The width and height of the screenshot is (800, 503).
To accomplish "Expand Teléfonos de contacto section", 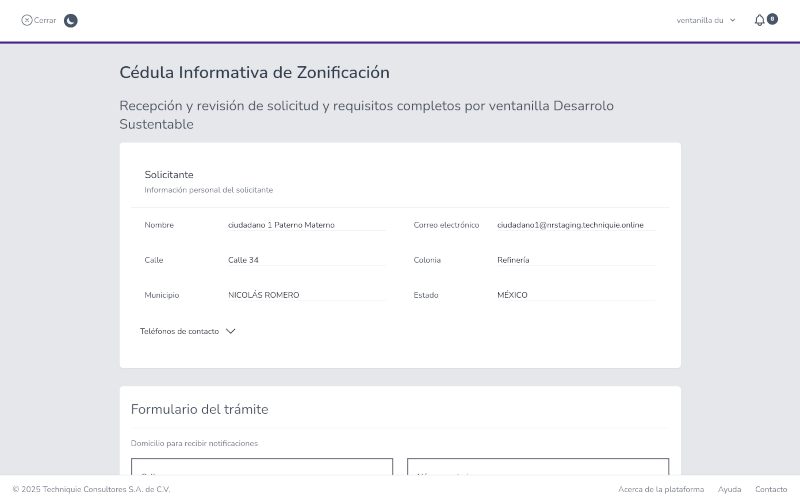I will pos(179,331).
